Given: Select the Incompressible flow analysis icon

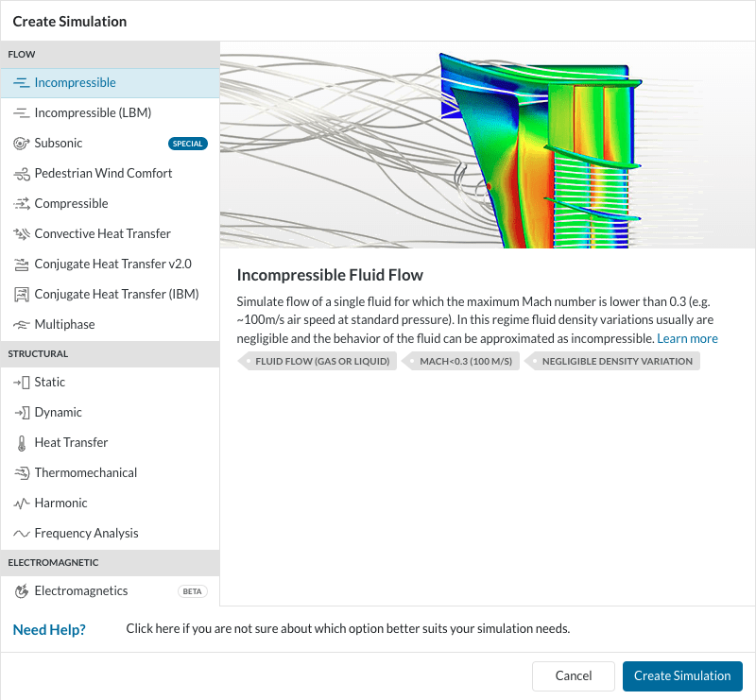Looking at the screenshot, I should (x=19, y=83).
